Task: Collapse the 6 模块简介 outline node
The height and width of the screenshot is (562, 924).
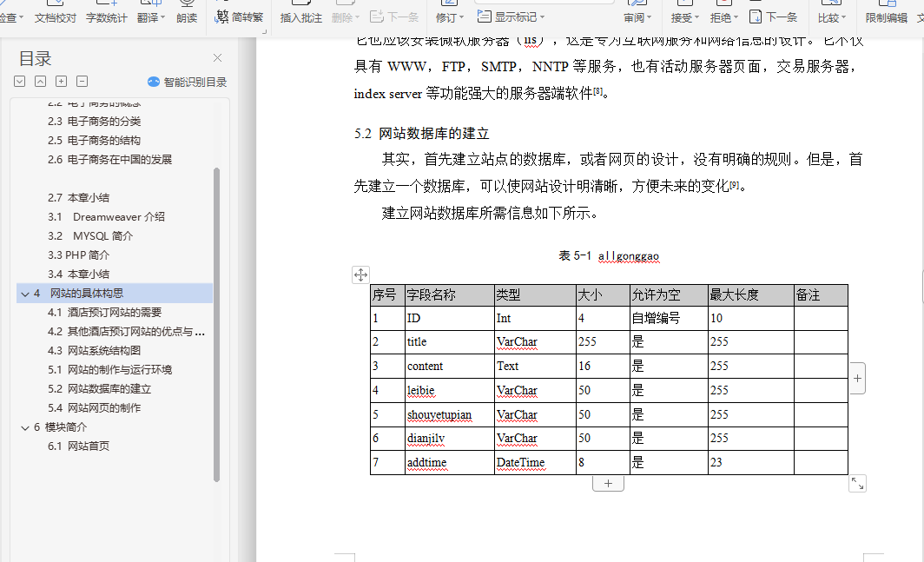Action: [24, 427]
